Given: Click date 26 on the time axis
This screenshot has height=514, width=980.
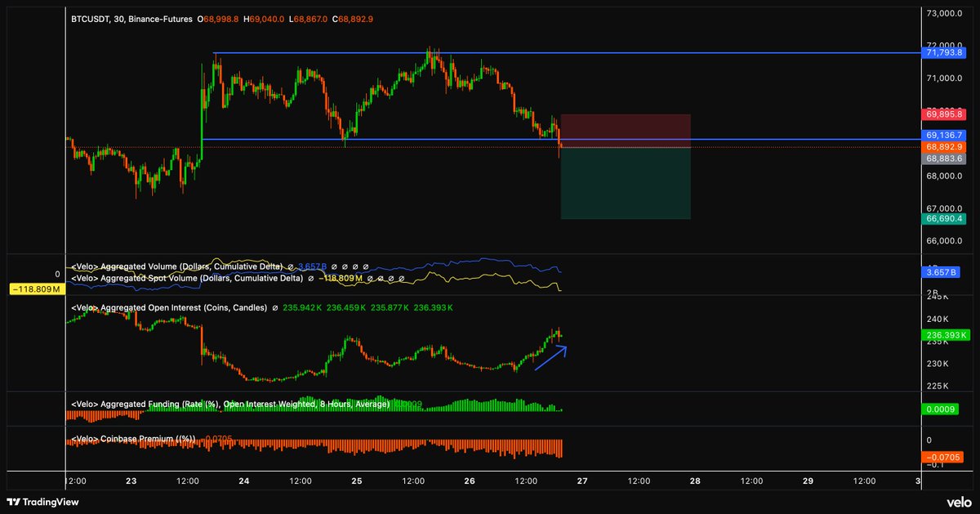Looking at the screenshot, I should [470, 481].
